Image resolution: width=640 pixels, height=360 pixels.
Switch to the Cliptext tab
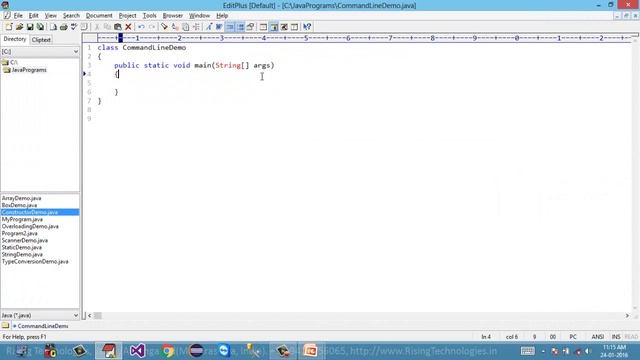coord(41,40)
